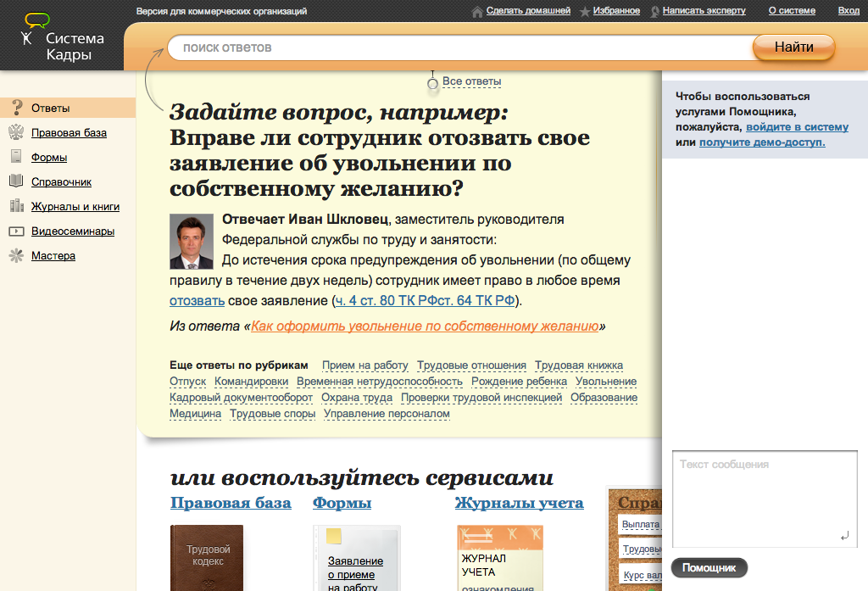
Task: Click the books icon beside Журналы и книги
Action: (x=16, y=206)
